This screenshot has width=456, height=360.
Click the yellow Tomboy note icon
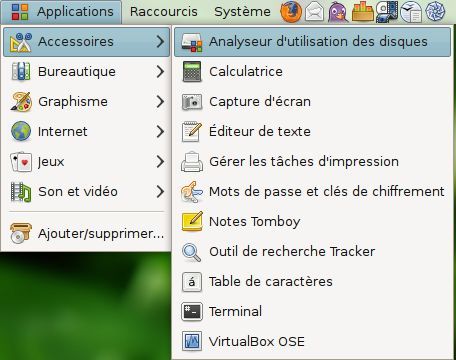(192, 221)
